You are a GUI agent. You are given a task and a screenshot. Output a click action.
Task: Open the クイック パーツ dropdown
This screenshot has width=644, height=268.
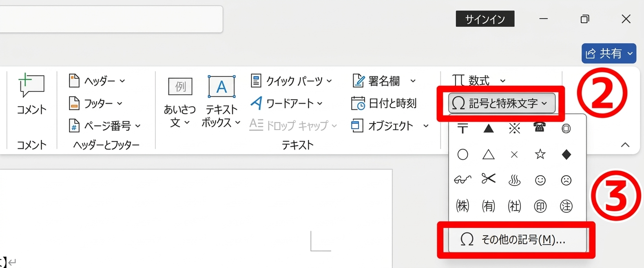(291, 81)
